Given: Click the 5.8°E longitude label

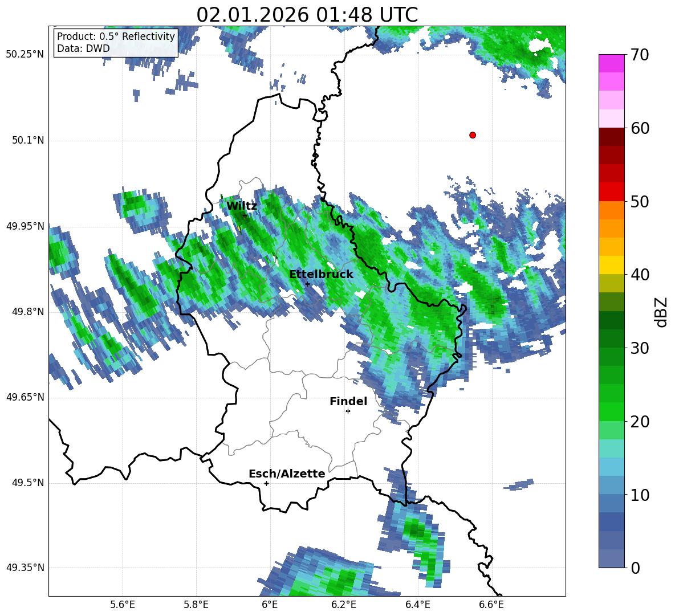Looking at the screenshot, I should 196,605.
